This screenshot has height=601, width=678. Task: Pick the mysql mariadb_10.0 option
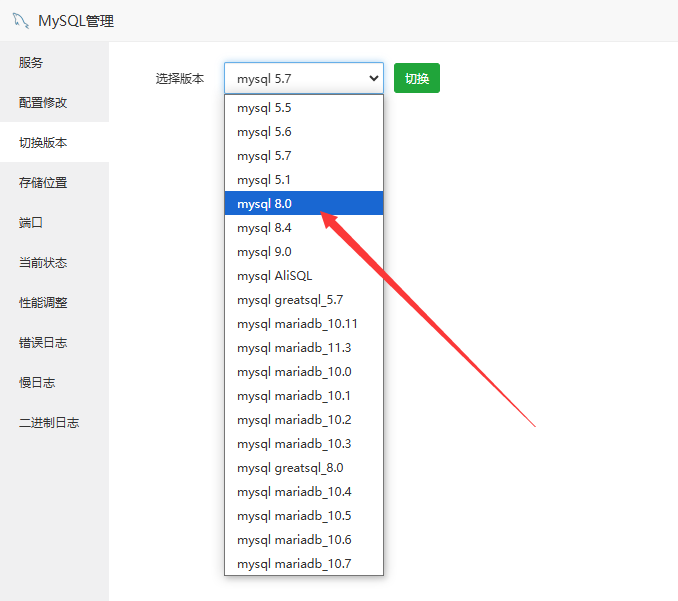click(304, 371)
